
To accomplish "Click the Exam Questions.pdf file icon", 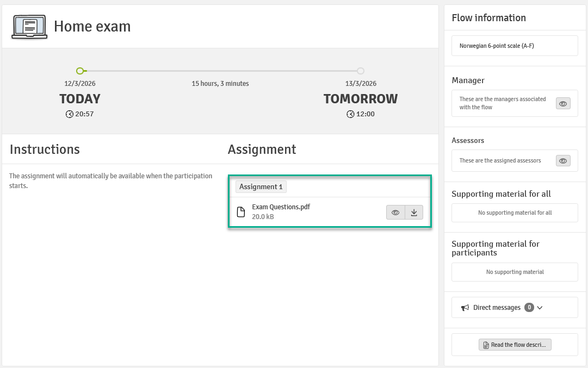I will [x=241, y=212].
